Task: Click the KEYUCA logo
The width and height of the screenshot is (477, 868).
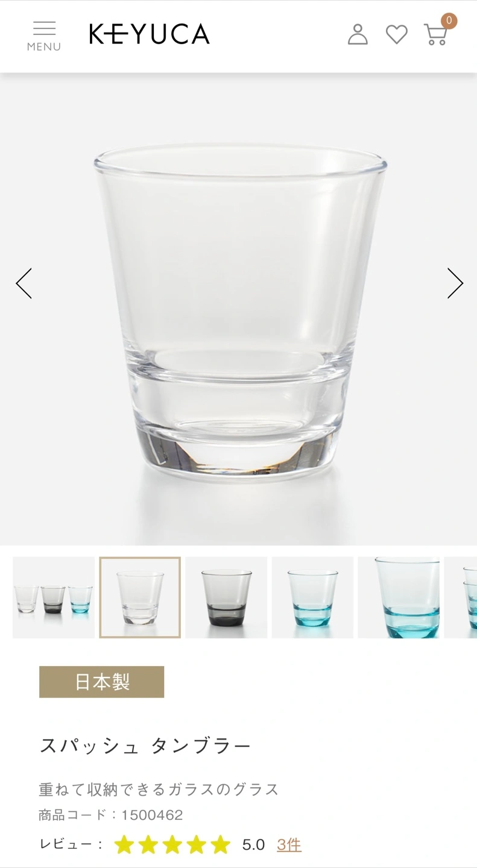Action: pyautogui.click(x=150, y=34)
